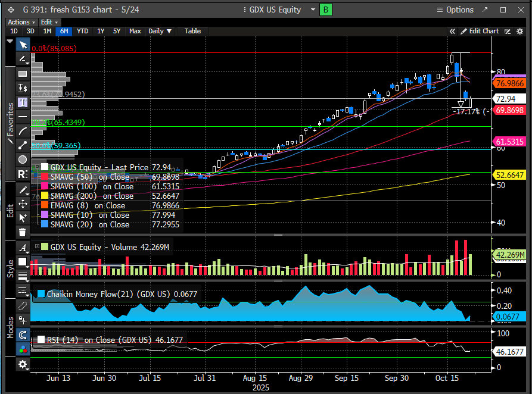Image resolution: width=532 pixels, height=394 pixels.
Task: Pick the horizontal line tool
Action: tap(23, 117)
